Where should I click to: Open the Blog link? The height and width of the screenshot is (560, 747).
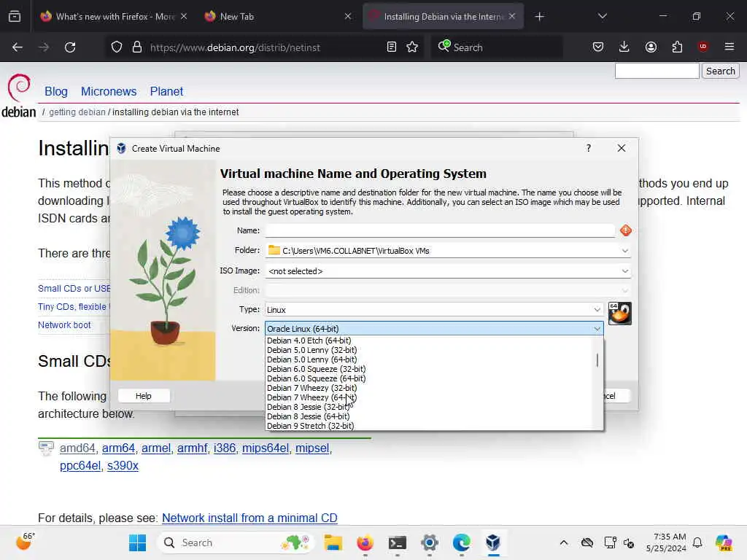(56, 91)
